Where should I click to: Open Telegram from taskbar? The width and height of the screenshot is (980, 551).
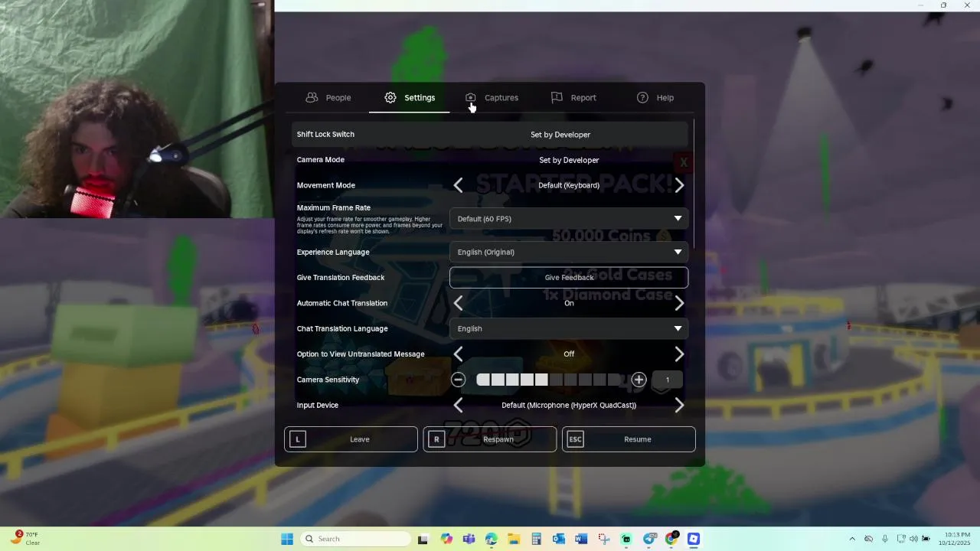[x=649, y=539]
